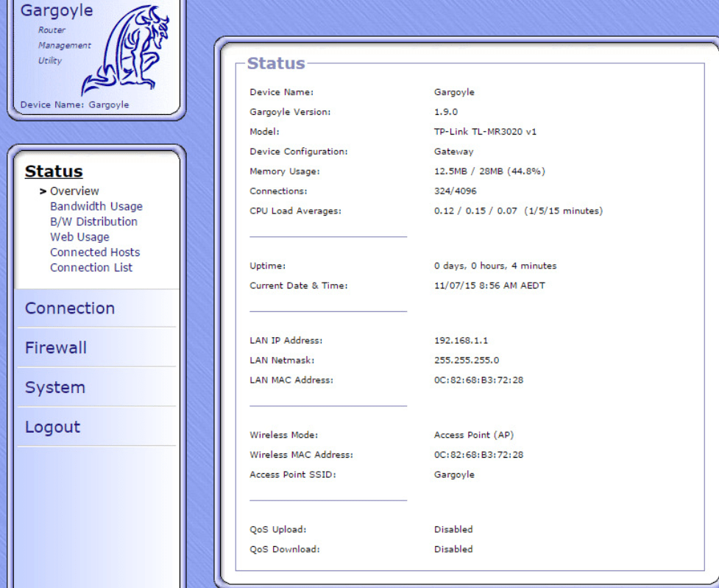Expand the System menu section
The height and width of the screenshot is (588, 719).
tap(55, 388)
